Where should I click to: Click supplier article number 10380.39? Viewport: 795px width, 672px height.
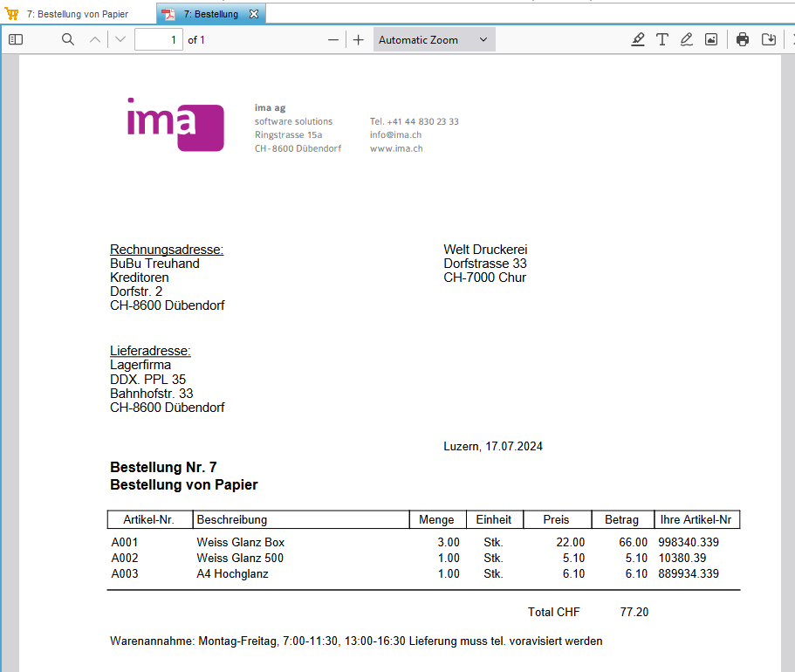click(682, 558)
